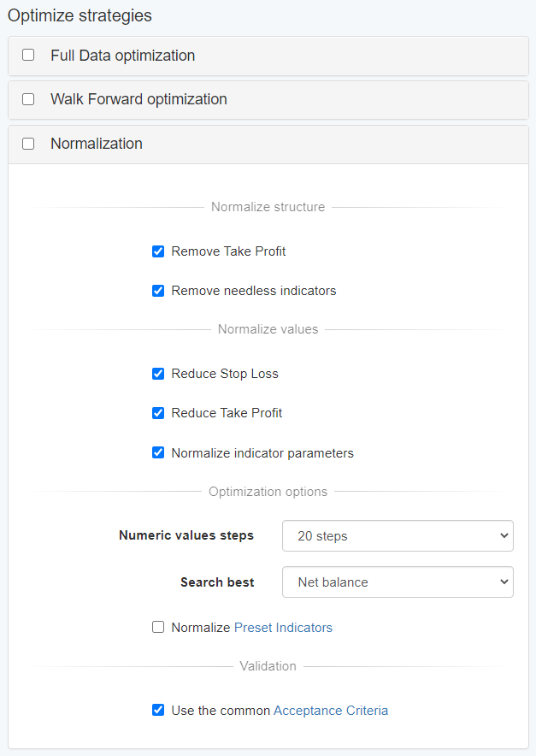Uncheck the Normalize indicator parameters checkbox

click(158, 453)
